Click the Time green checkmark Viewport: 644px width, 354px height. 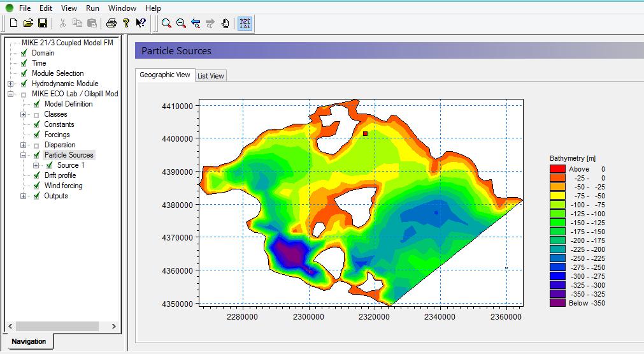coord(24,63)
